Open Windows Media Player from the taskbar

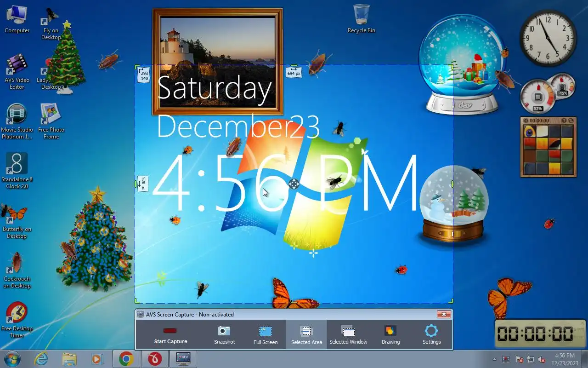point(97,359)
